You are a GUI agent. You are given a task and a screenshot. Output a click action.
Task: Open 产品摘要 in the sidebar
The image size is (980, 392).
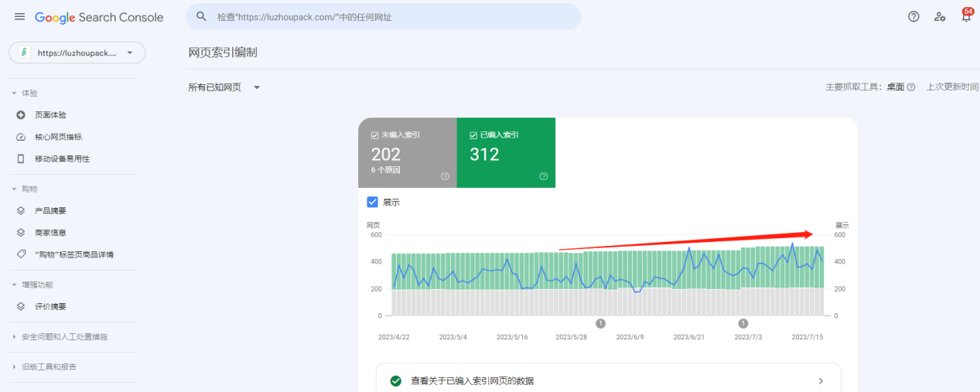50,211
